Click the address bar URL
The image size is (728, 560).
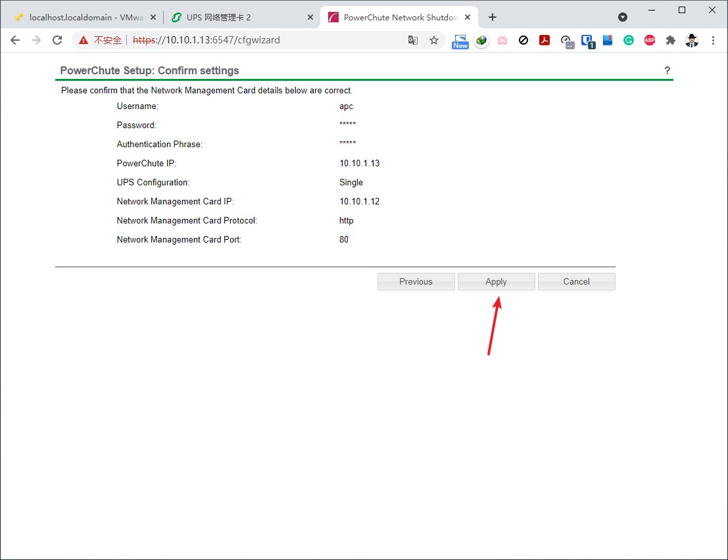pyautogui.click(x=263, y=40)
